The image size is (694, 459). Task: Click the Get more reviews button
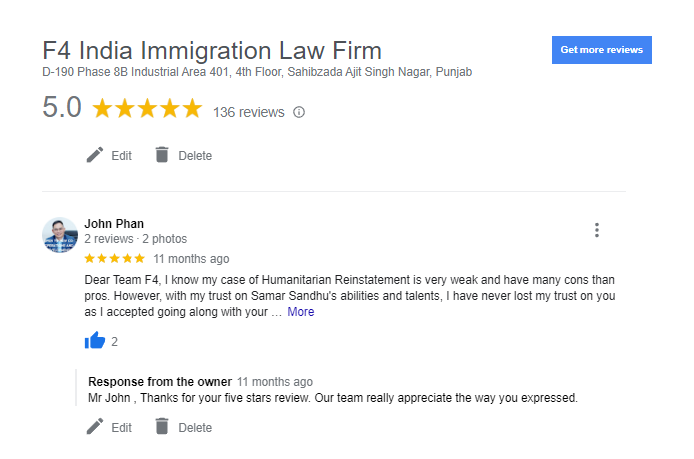tap(601, 49)
